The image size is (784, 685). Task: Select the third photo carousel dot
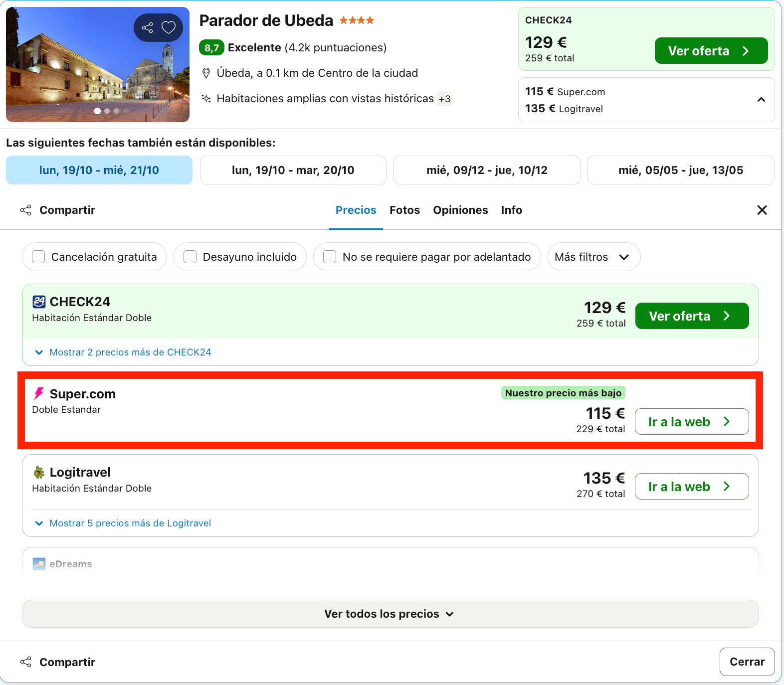click(117, 111)
